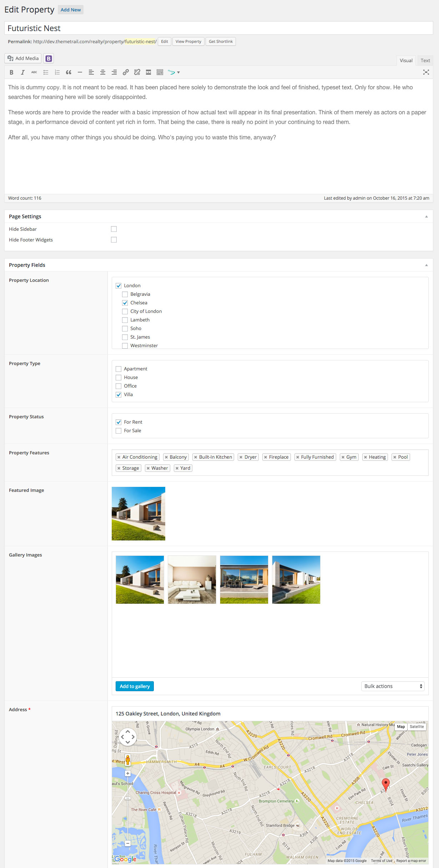Click the map zoom in button

[127, 773]
